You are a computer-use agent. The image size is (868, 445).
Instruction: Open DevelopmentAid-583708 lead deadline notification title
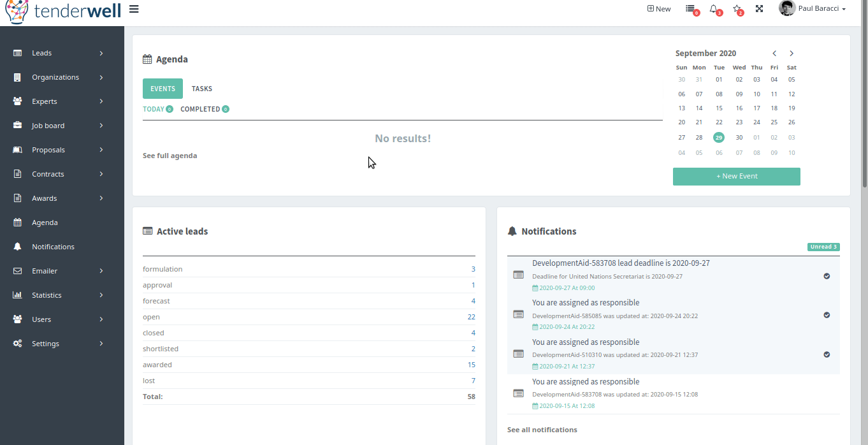pyautogui.click(x=621, y=263)
